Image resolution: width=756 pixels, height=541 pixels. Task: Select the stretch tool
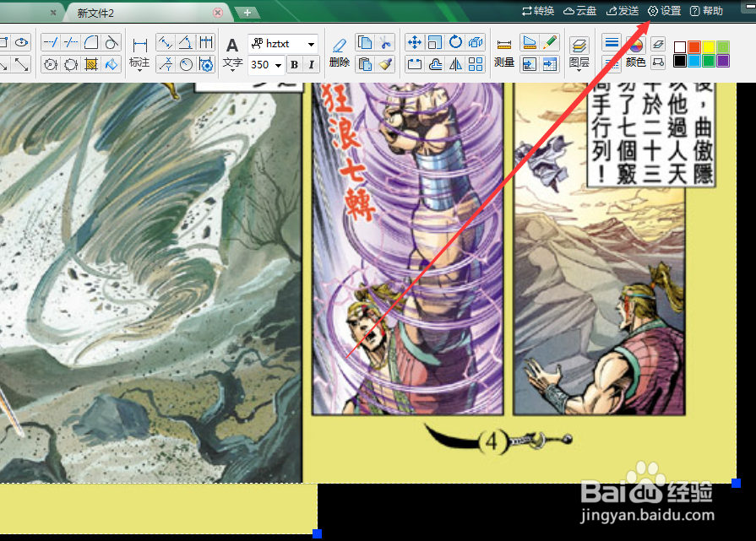(x=415, y=64)
